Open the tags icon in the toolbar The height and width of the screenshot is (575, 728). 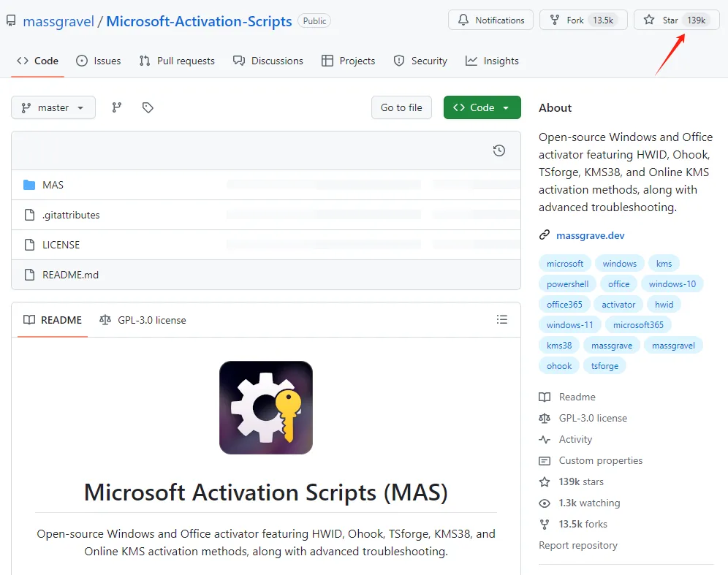point(148,107)
